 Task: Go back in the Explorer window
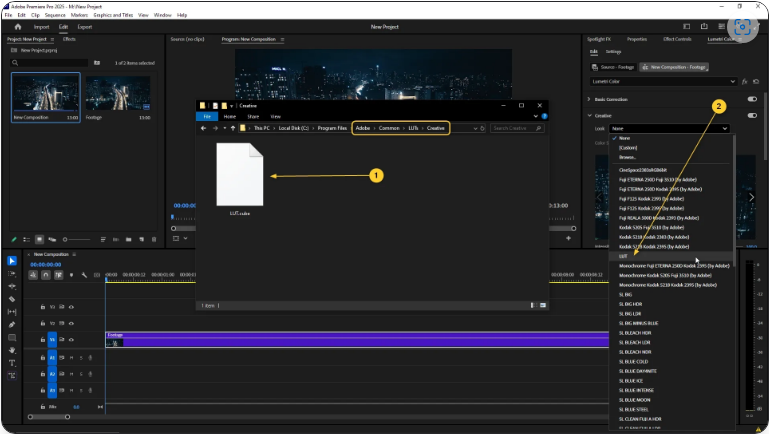tap(204, 128)
